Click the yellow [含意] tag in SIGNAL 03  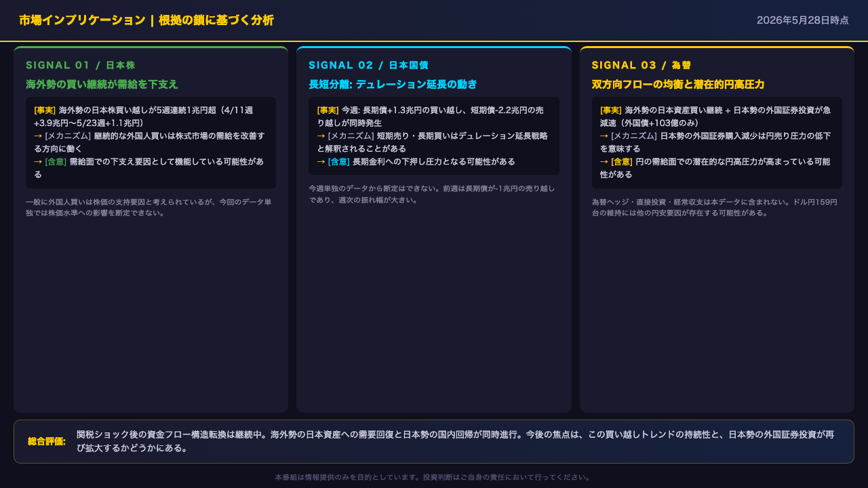(x=622, y=161)
